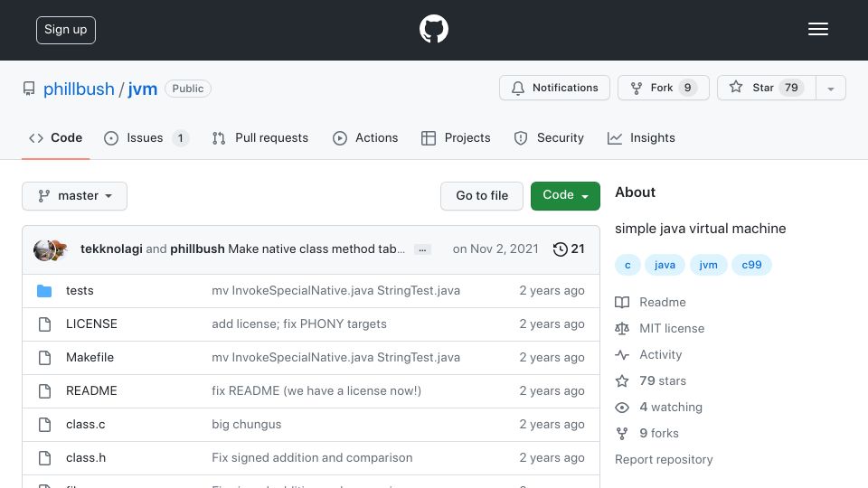Click the Makefile file icon
This screenshot has width=868, height=488.
44,358
